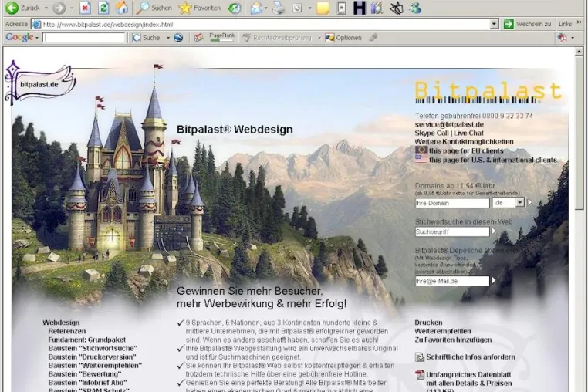Image resolution: width=588 pixels, height=392 pixels.
Task: Select 'this page for EU clients' link
Action: pos(466,150)
